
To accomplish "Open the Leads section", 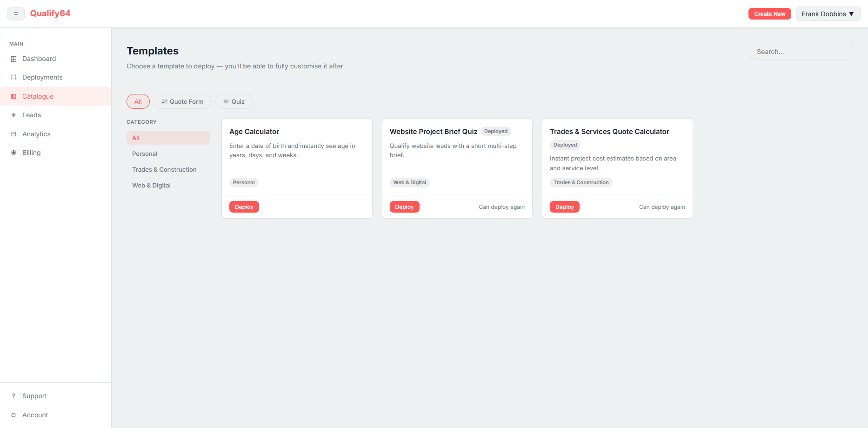I will click(x=56, y=115).
